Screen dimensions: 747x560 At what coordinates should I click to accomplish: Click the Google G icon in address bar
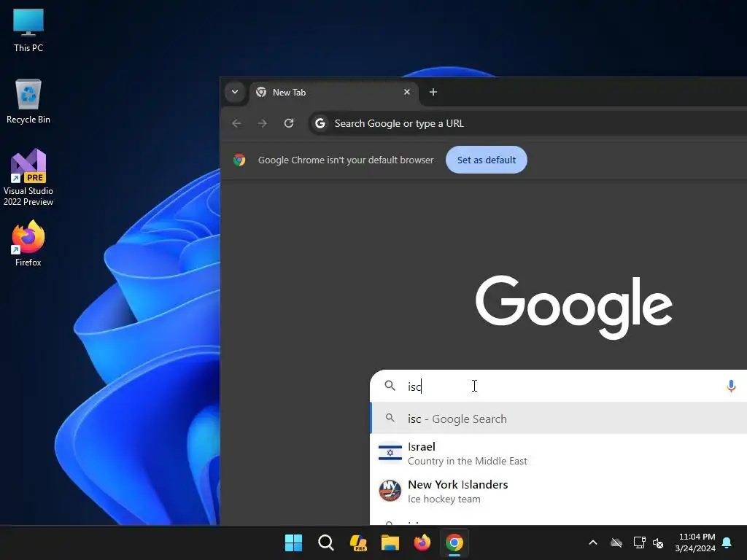pos(320,123)
